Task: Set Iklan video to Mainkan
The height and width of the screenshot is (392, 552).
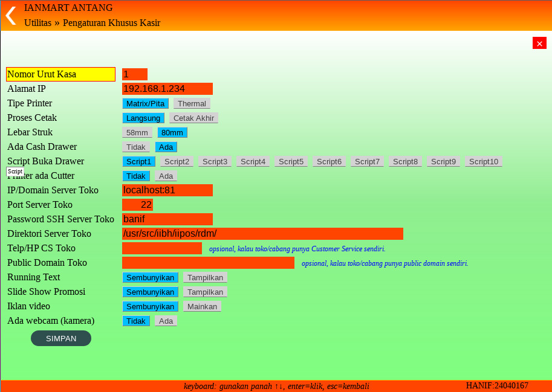Action: pyautogui.click(x=202, y=306)
